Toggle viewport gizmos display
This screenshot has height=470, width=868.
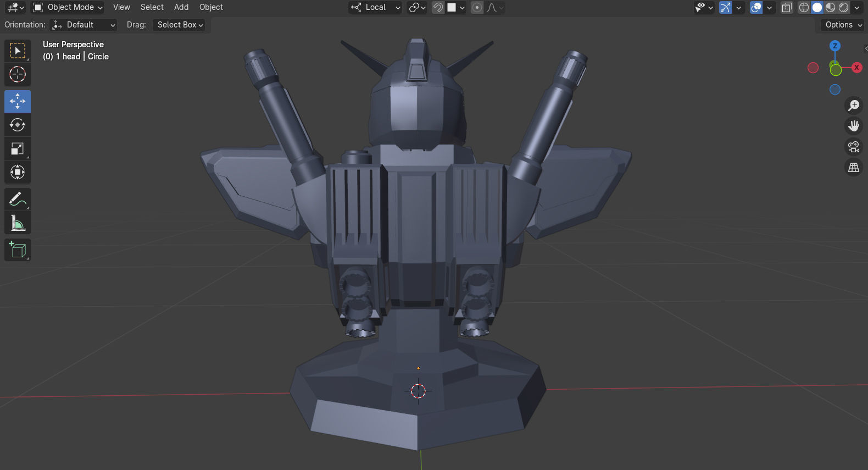[x=725, y=7]
